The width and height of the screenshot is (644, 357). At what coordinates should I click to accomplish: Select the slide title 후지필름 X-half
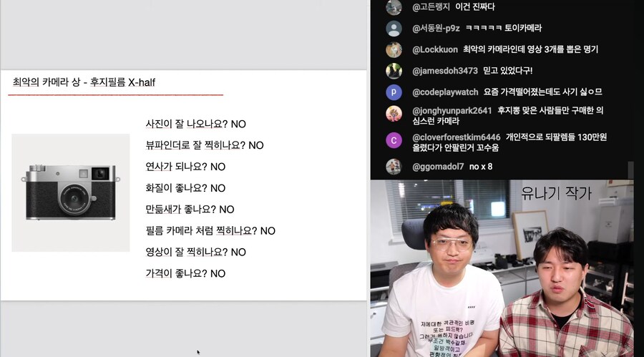(123, 82)
